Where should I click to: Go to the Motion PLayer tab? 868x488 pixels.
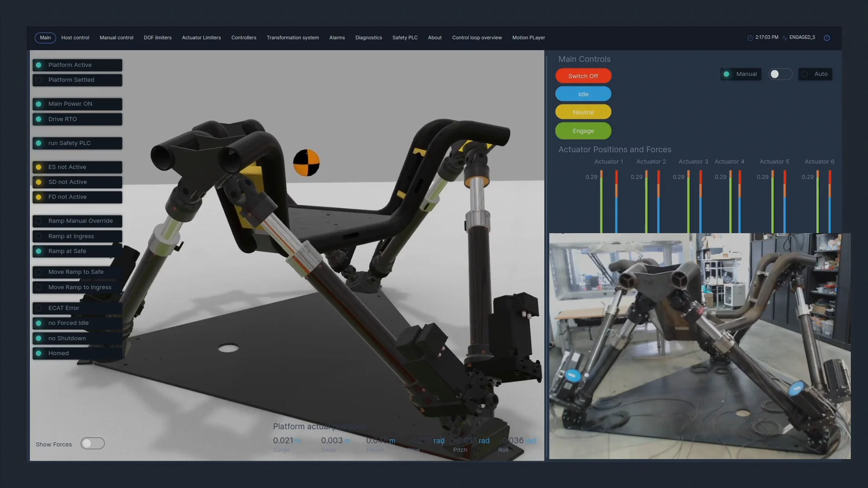coord(528,38)
